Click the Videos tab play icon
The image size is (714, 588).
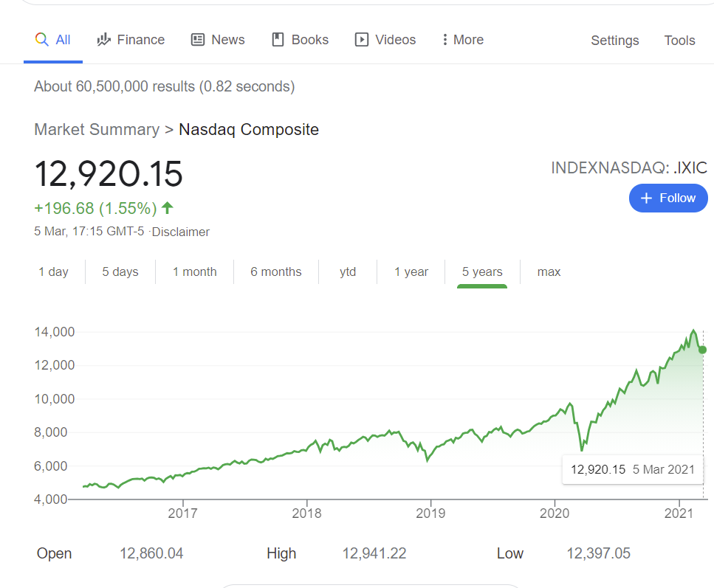[x=362, y=40]
